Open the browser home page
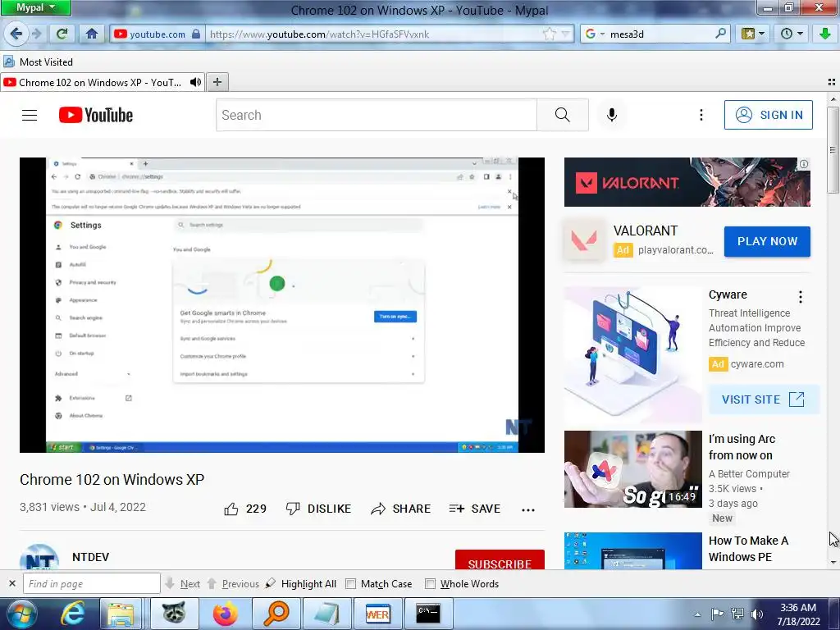This screenshot has height=630, width=840. click(x=92, y=34)
